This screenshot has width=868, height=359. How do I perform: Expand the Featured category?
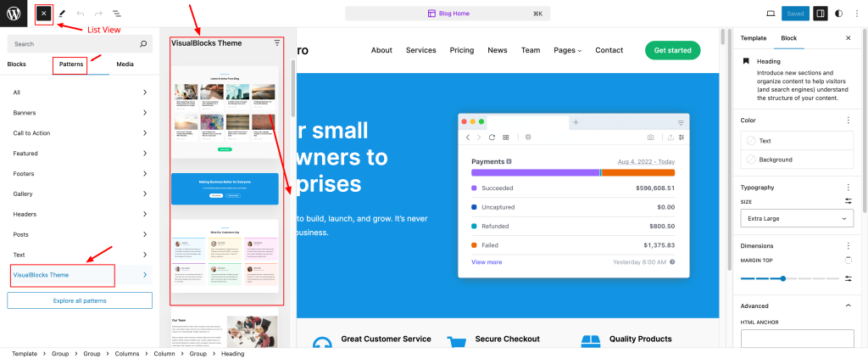tap(80, 154)
